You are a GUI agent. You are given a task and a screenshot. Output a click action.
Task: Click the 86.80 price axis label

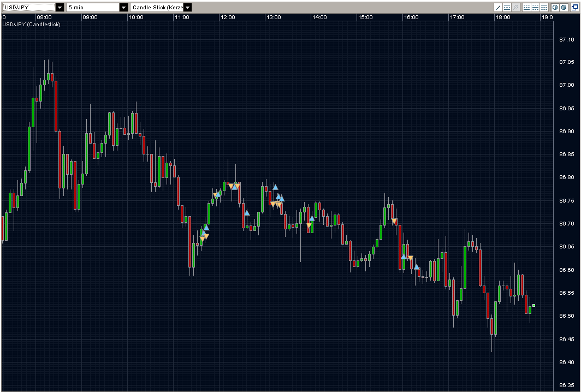tap(567, 177)
